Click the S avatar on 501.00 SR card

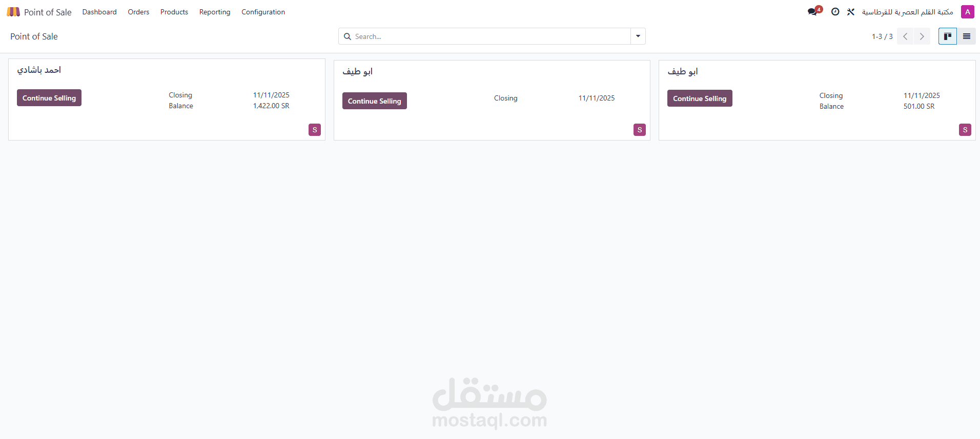pos(965,130)
